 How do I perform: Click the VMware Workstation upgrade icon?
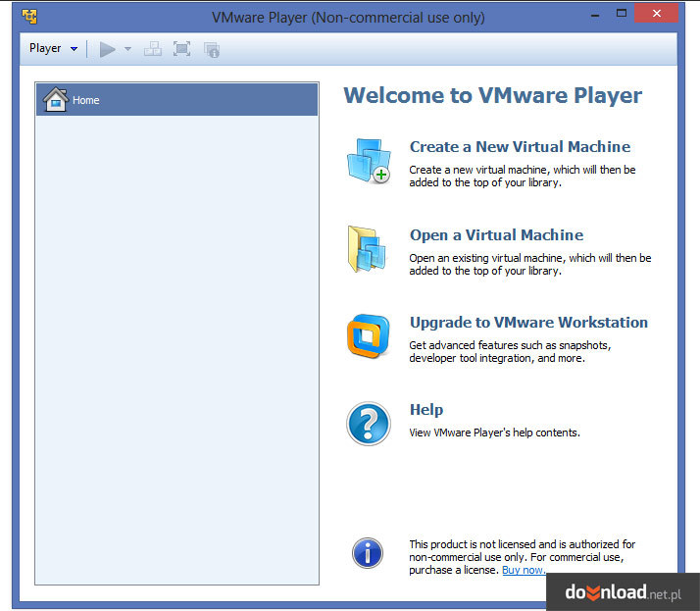point(369,335)
